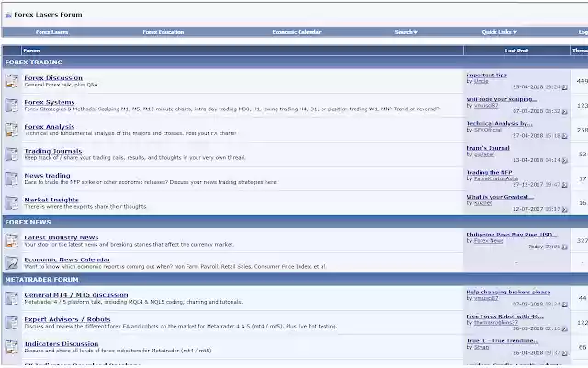Open the Search dropdown menu
Viewport: 588px width, 368px height.
(405, 32)
